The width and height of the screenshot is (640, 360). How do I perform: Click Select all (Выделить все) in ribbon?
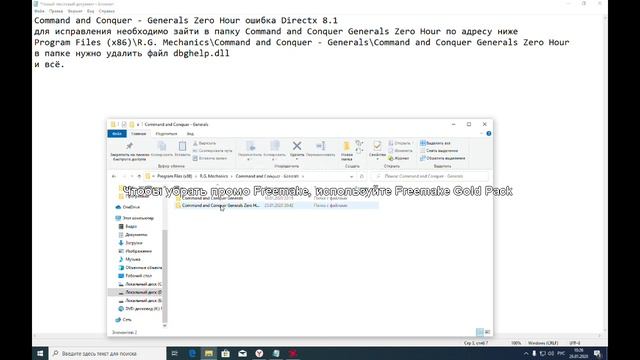(x=435, y=143)
